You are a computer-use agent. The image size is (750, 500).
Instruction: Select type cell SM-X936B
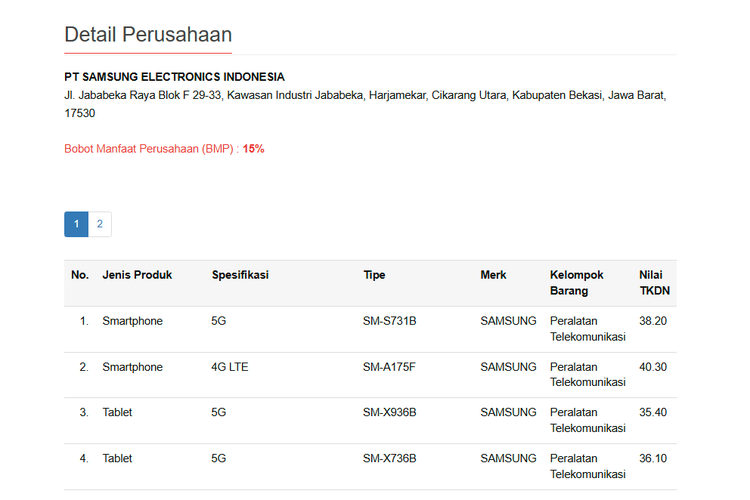click(x=389, y=412)
